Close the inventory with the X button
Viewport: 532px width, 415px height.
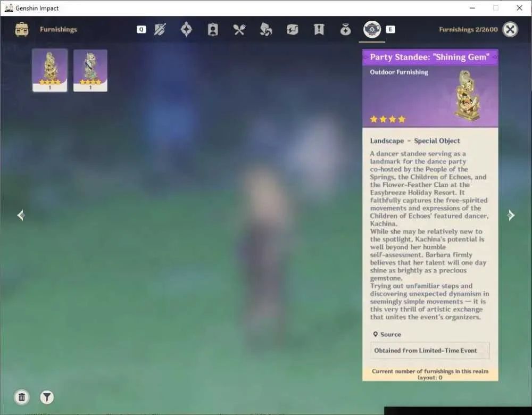[510, 29]
